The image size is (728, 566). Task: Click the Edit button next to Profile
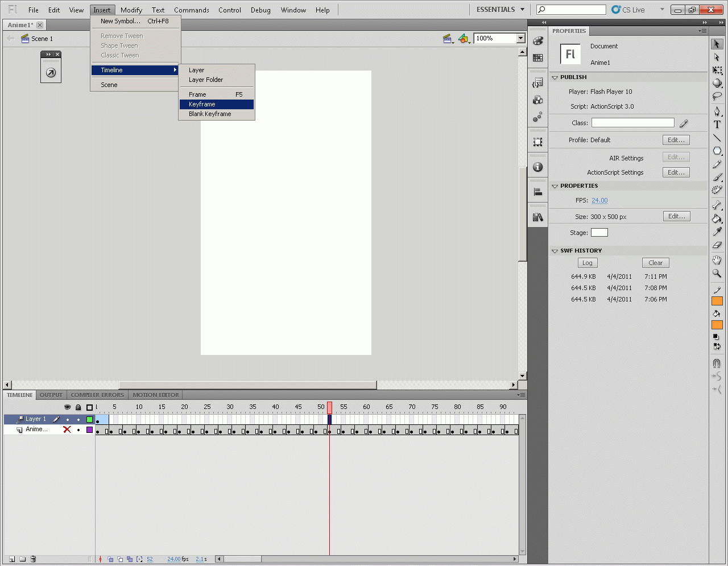point(676,140)
